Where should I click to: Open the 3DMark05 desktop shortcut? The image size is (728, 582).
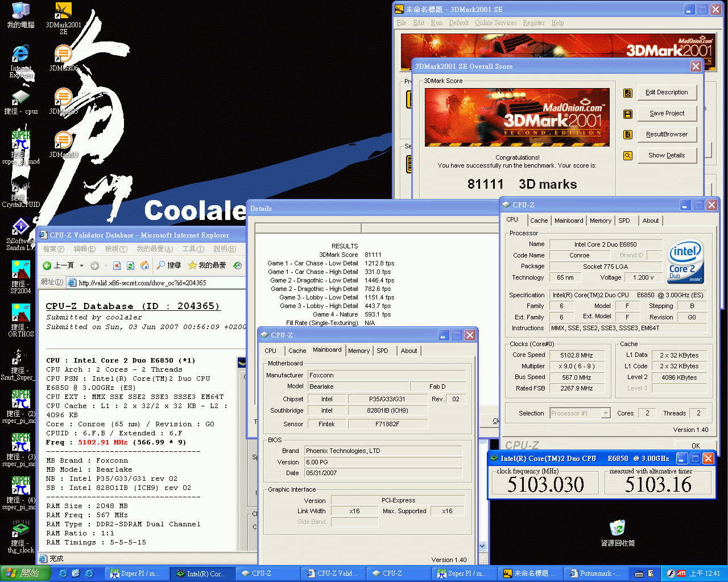click(x=63, y=101)
